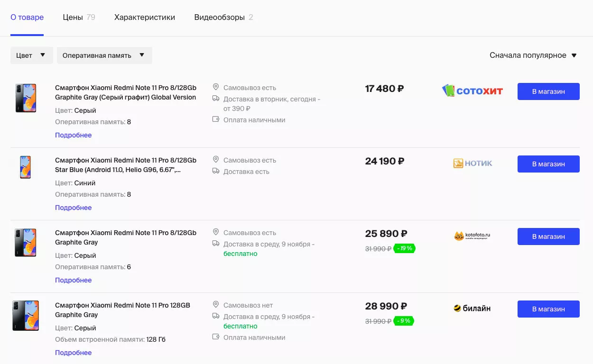Click the delivery truck icon in the Сотохит row
This screenshot has height=364, width=593.
click(216, 99)
